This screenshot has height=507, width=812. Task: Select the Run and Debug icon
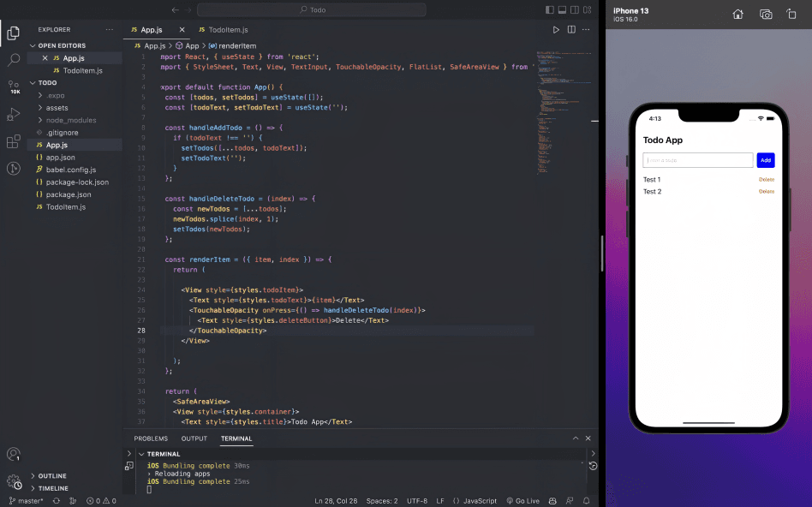(13, 113)
